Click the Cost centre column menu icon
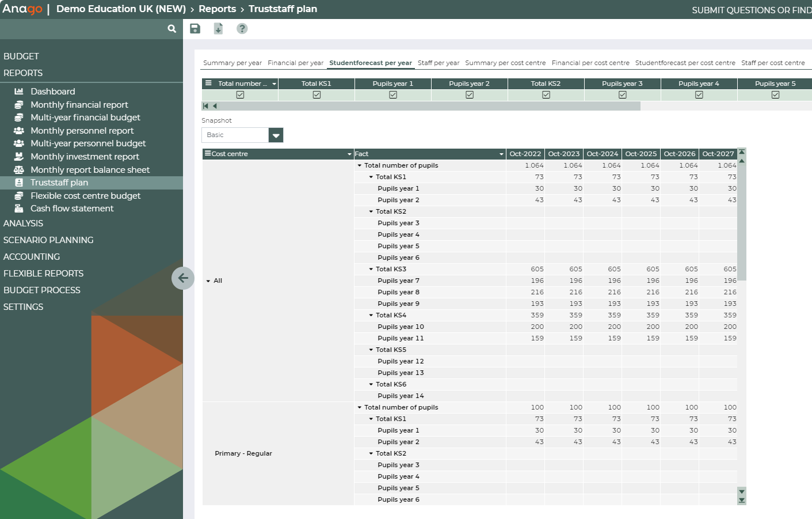812x519 pixels. (x=208, y=154)
